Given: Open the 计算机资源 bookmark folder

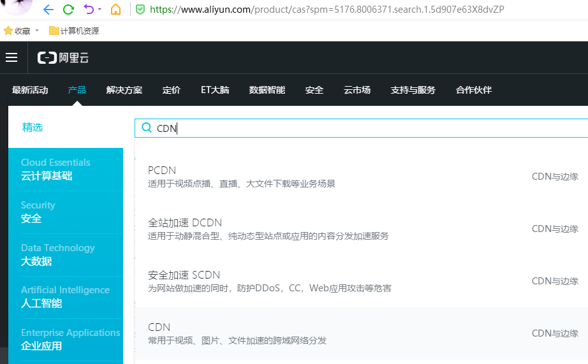Looking at the screenshot, I should tap(74, 31).
